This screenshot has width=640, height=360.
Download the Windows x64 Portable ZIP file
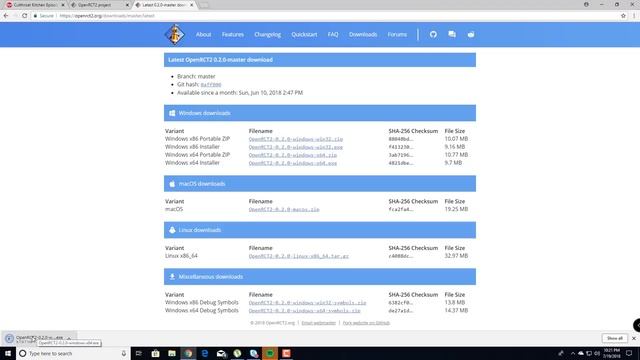pos(293,155)
